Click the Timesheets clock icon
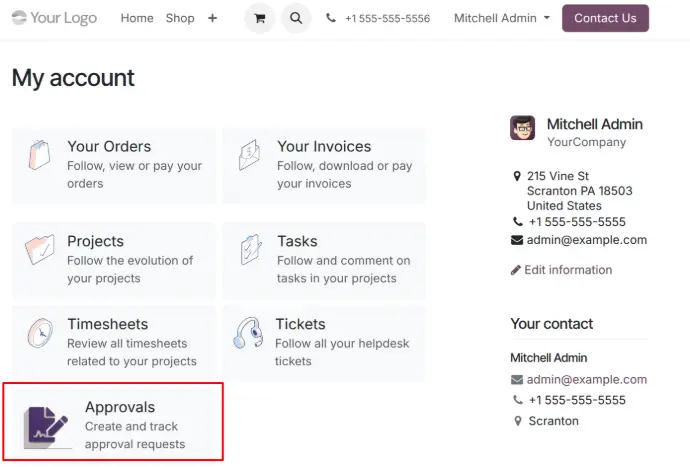Image resolution: width=690 pixels, height=467 pixels. 40,333
